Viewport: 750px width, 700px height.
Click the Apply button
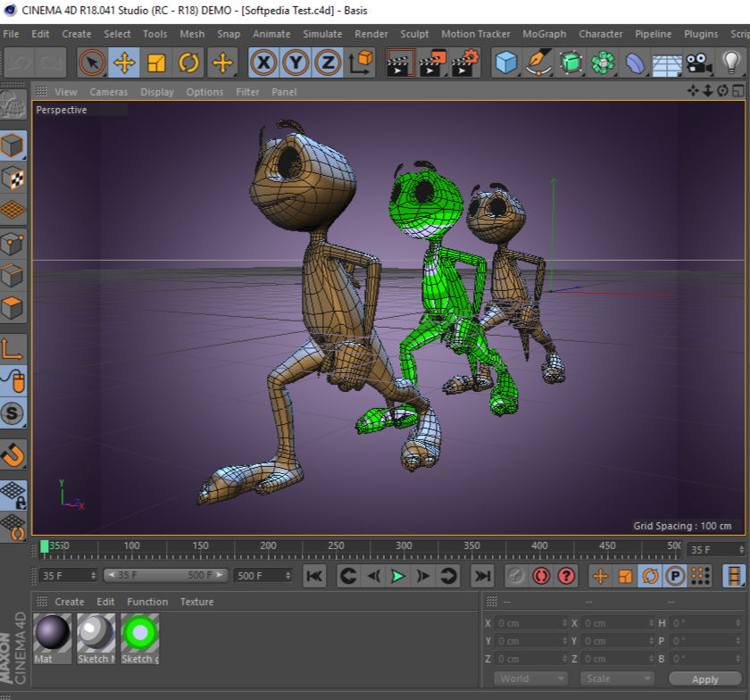point(705,679)
